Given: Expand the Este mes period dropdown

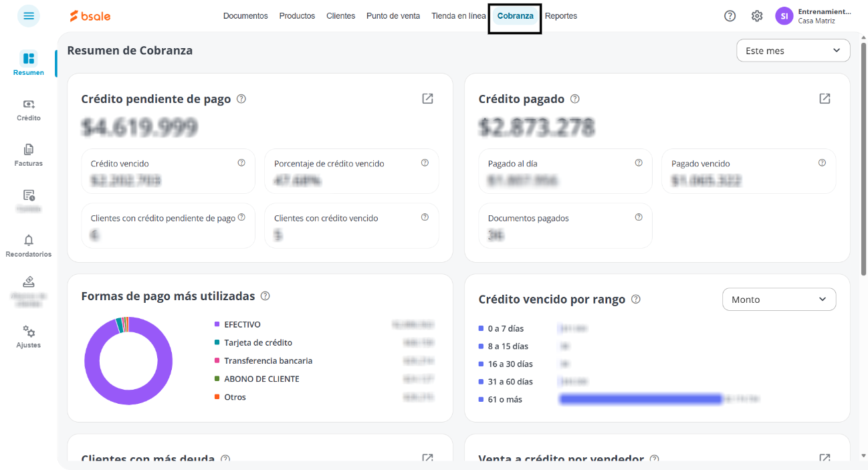Looking at the screenshot, I should coord(793,51).
